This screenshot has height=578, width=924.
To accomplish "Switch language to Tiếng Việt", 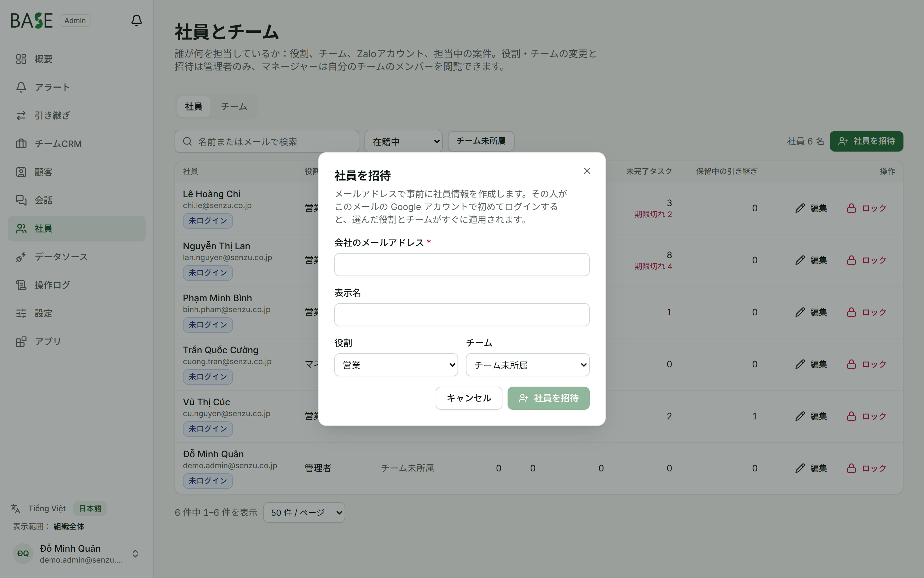I will pos(47,508).
